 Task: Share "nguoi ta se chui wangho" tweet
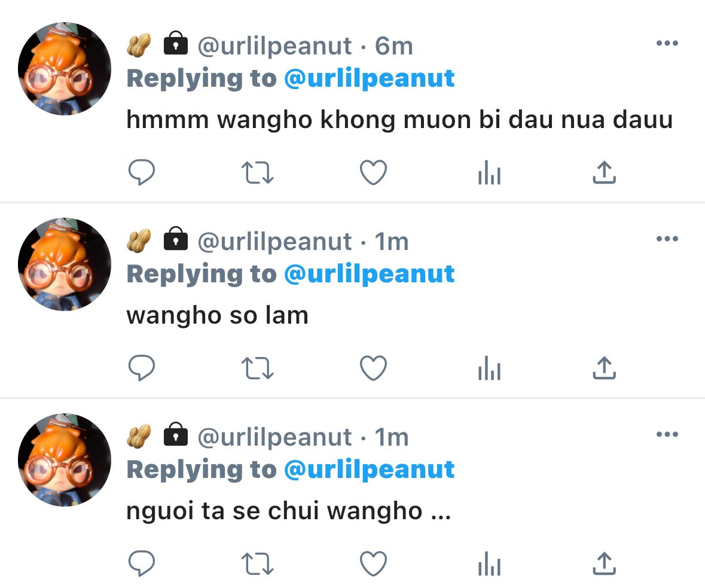[604, 563]
